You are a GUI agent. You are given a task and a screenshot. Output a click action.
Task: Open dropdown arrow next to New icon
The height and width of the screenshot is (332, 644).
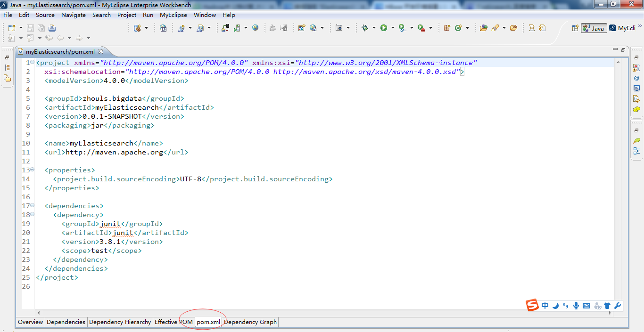click(x=21, y=28)
